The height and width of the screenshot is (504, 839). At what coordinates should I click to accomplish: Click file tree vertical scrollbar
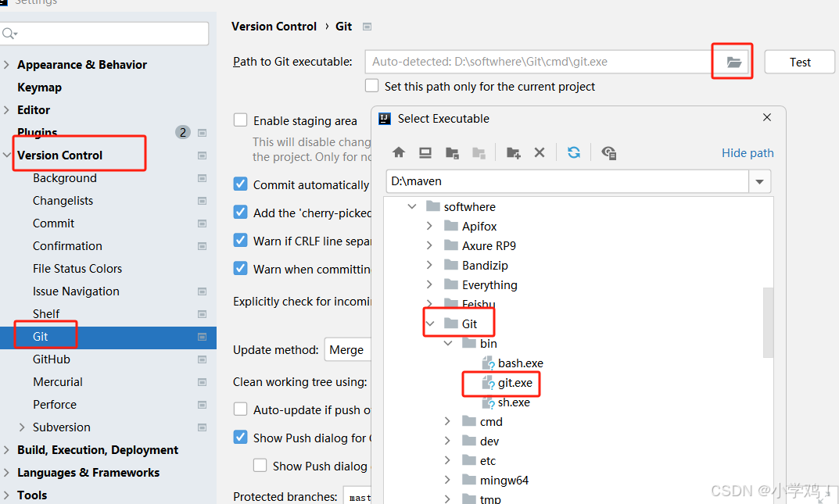pos(769,322)
